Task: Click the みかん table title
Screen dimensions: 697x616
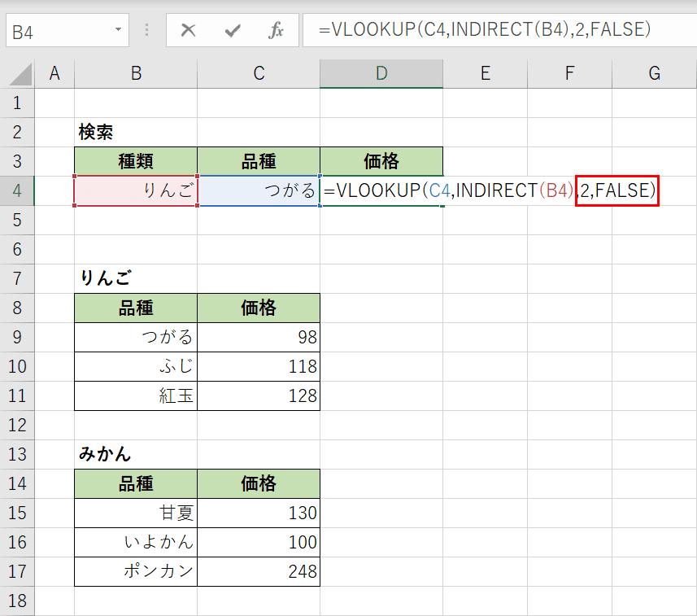Action: click(x=136, y=454)
